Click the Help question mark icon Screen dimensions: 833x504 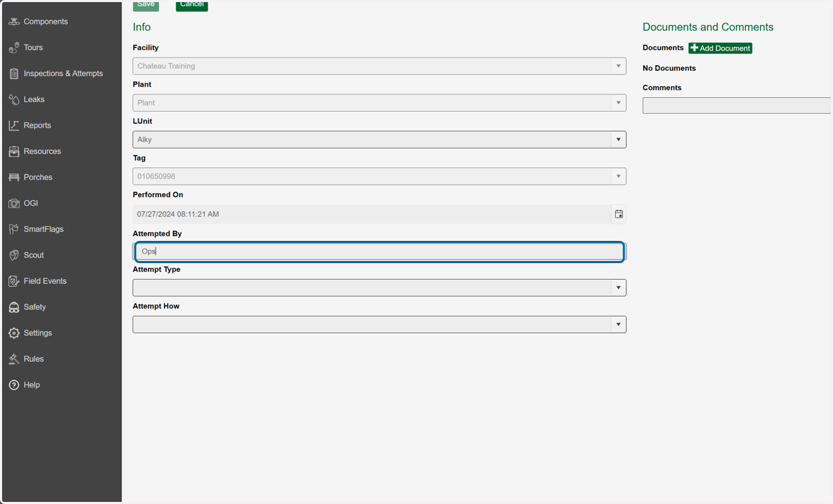14,385
